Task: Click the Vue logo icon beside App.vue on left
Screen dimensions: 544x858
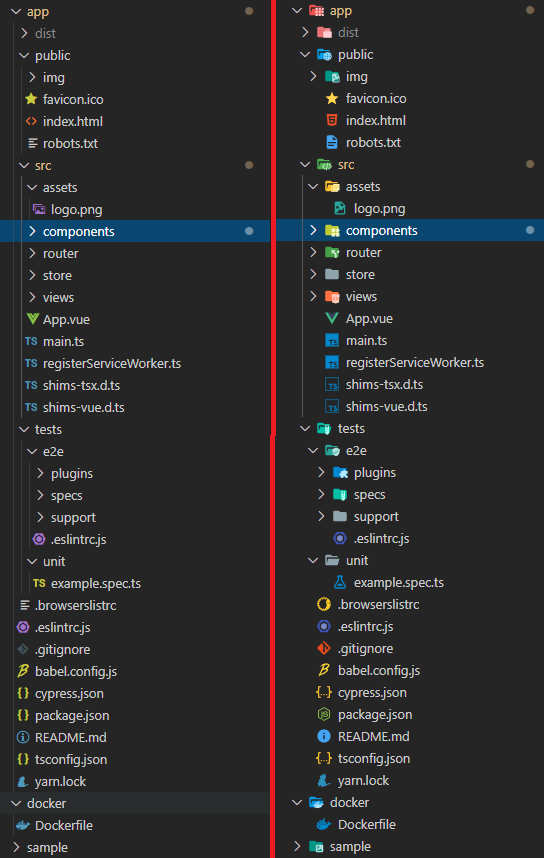Action: coord(32,318)
